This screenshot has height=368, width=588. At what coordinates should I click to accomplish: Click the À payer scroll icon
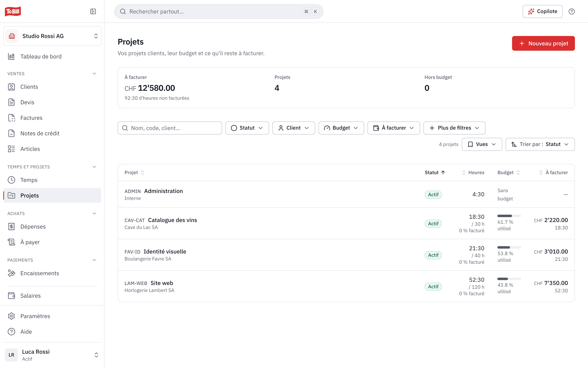[x=11, y=242]
